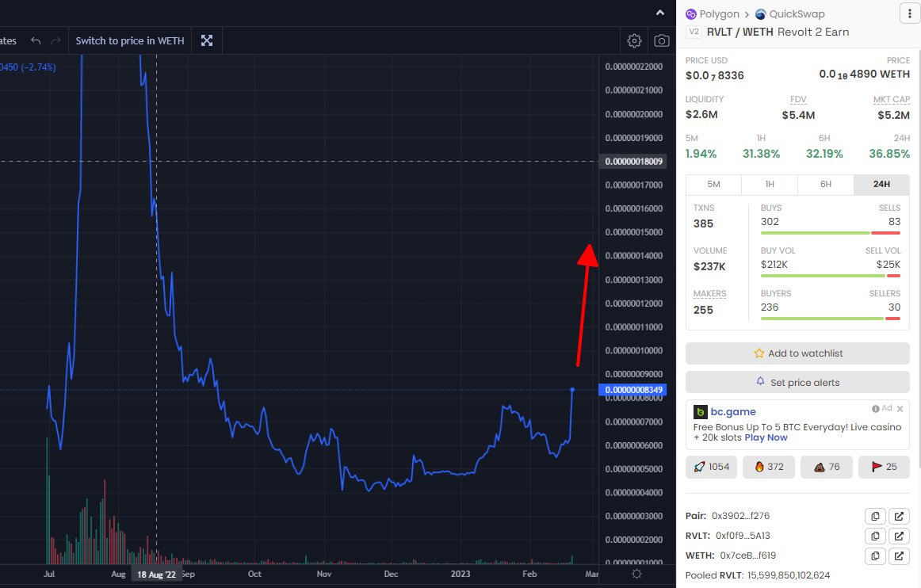Select the 24H stats tab
Screen dimensions: 921x588
881,185
